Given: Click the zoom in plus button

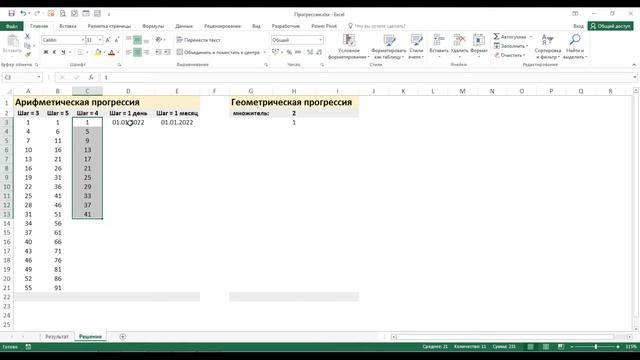Looking at the screenshot, I should point(618,347).
